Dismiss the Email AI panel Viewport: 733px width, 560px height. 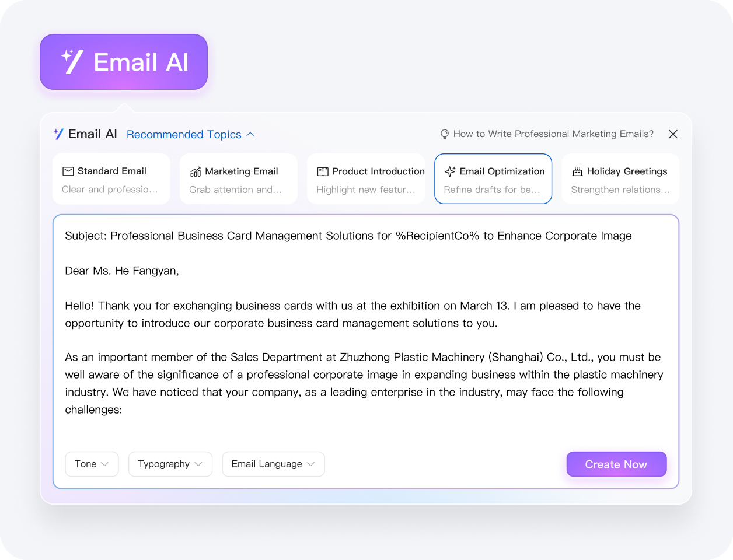pos(673,134)
